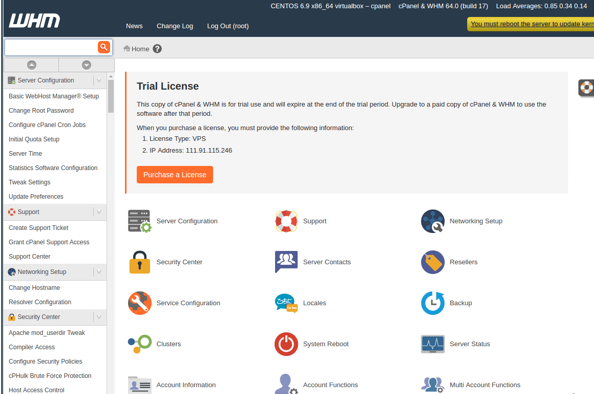The height and width of the screenshot is (394, 594).
Task: Expand all sidebar sections with down arrow
Action: tap(86, 65)
